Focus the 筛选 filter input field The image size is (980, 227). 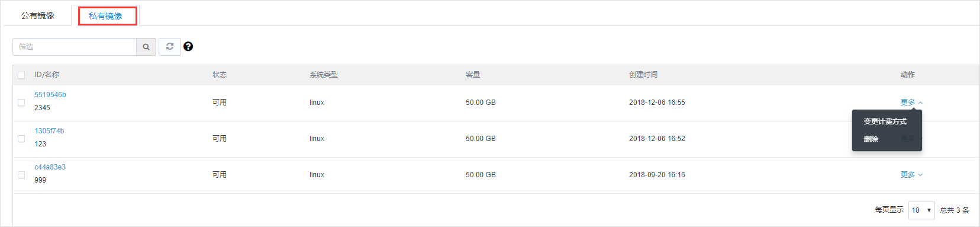(75, 47)
